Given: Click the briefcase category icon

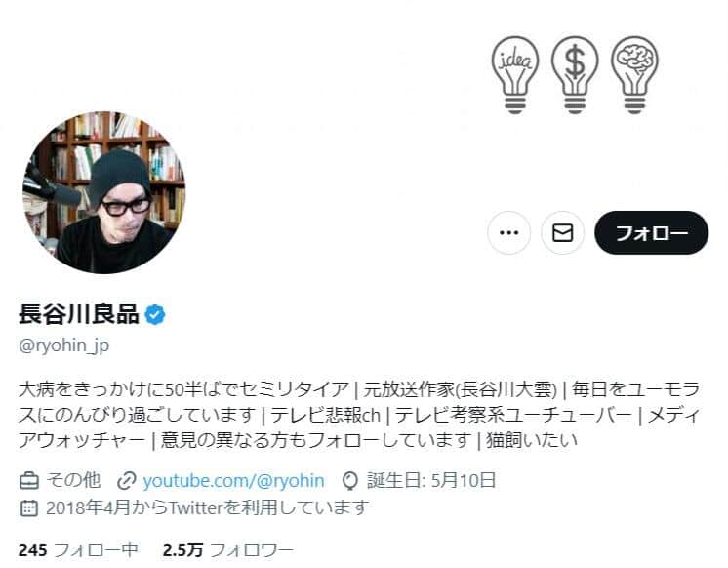Looking at the screenshot, I should [28, 481].
